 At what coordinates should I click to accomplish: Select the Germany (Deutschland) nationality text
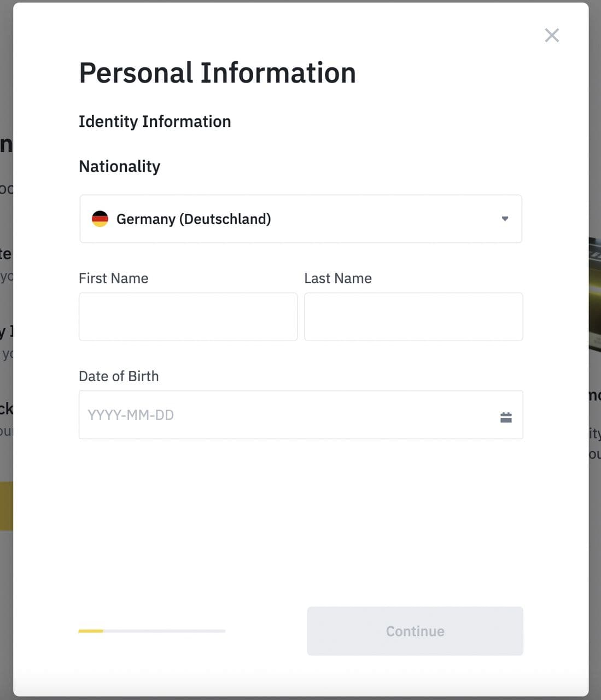click(194, 219)
